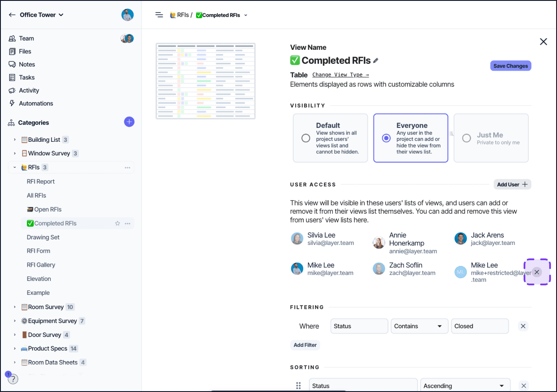Open the Example view
The image size is (557, 392).
pyautogui.click(x=38, y=293)
